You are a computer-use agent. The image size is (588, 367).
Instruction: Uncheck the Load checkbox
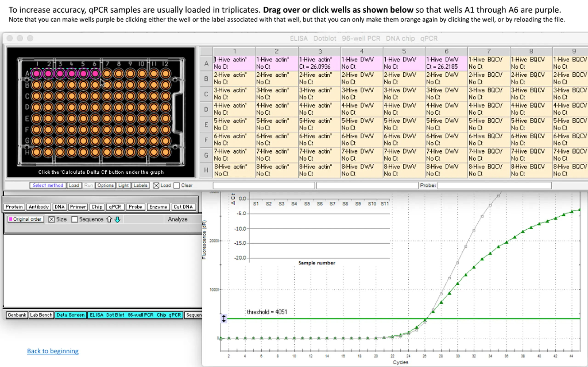click(x=156, y=185)
